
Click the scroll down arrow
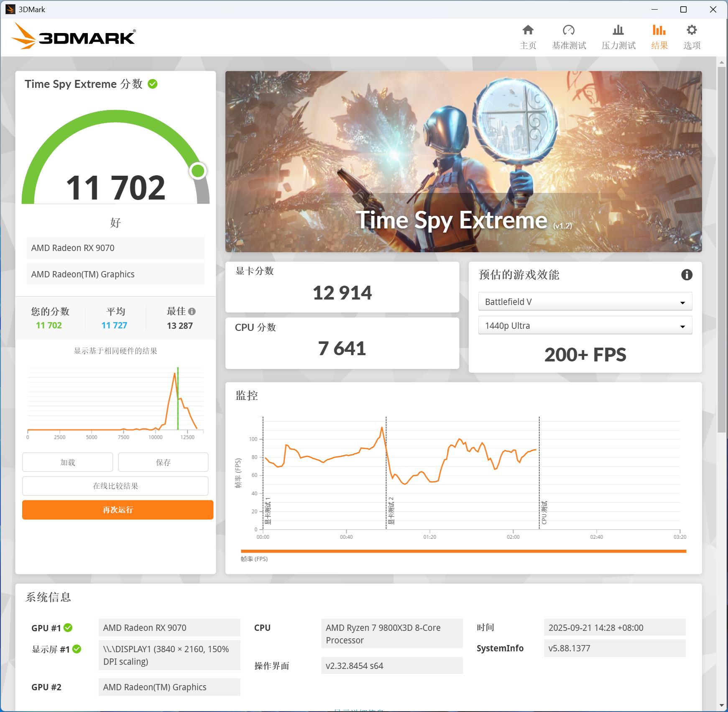point(722,706)
